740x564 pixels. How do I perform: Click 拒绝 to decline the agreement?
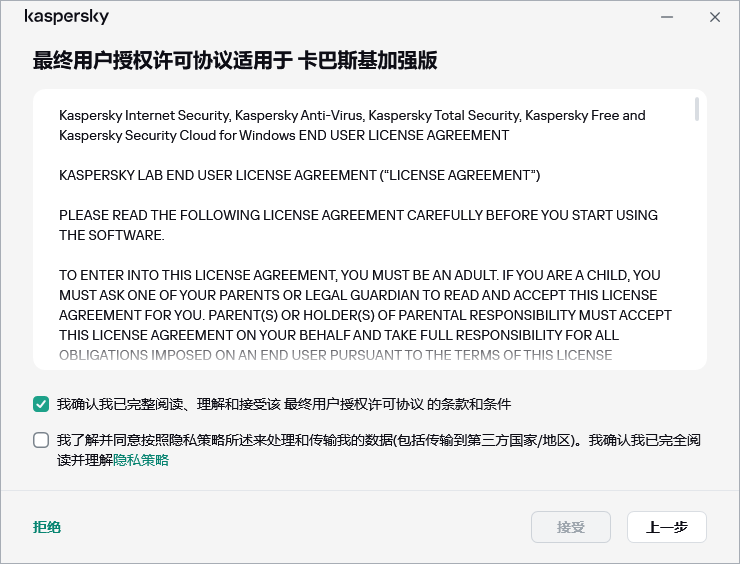pyautogui.click(x=47, y=527)
